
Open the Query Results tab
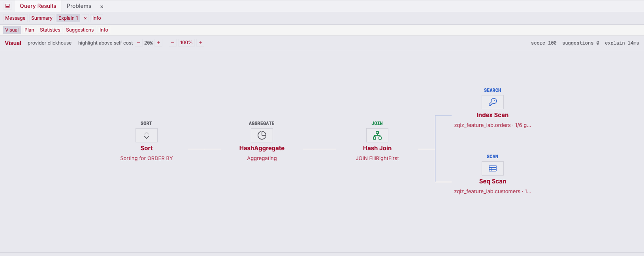tap(38, 6)
